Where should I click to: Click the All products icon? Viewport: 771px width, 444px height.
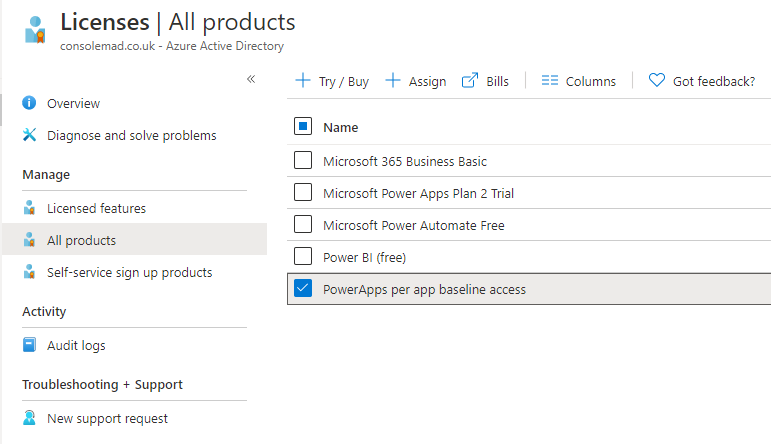click(30, 240)
